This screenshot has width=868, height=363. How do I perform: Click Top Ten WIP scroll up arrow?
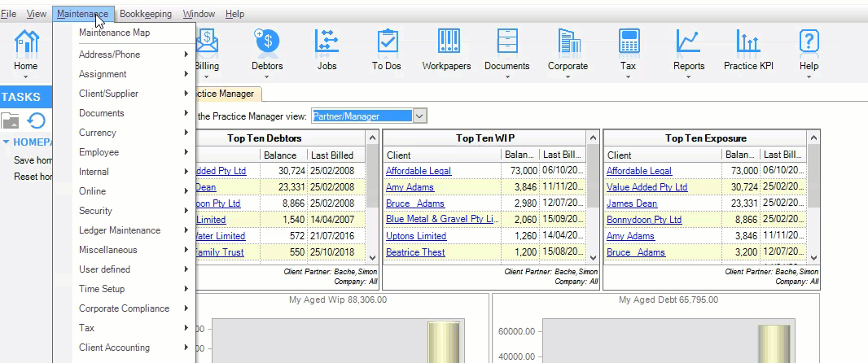pos(593,138)
